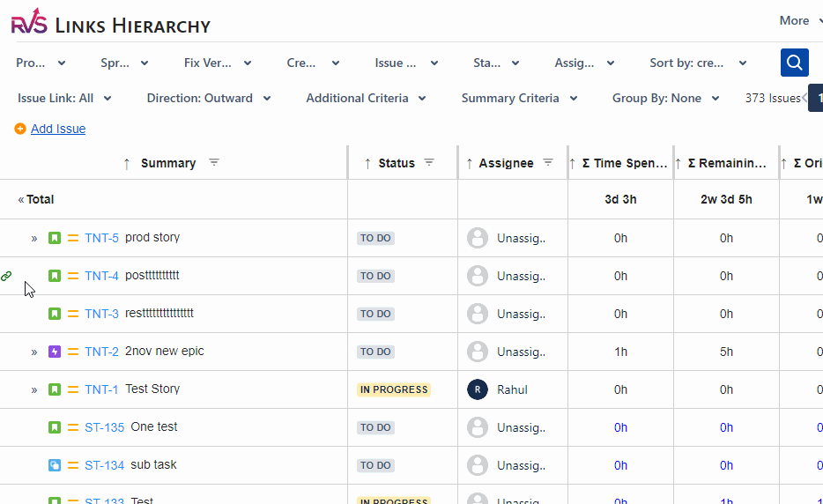The image size is (823, 504).
Task: Click the blue subtask icon for ST-134
Action: [x=55, y=465]
